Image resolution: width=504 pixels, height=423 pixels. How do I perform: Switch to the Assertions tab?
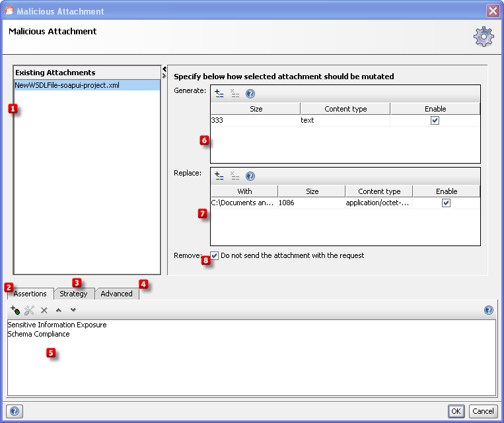click(x=30, y=294)
